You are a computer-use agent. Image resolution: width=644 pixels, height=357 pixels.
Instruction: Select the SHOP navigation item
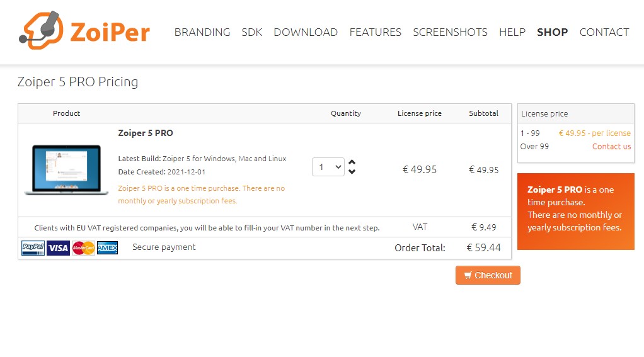[x=553, y=32]
